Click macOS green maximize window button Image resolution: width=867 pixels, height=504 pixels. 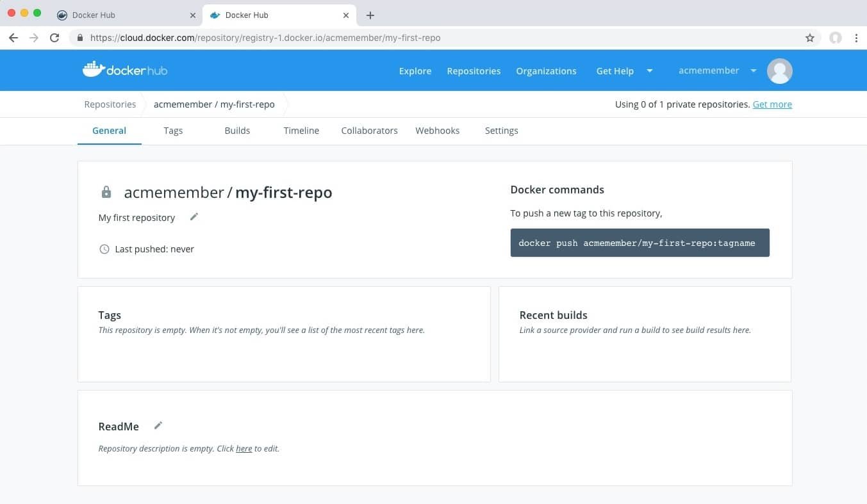pyautogui.click(x=37, y=13)
